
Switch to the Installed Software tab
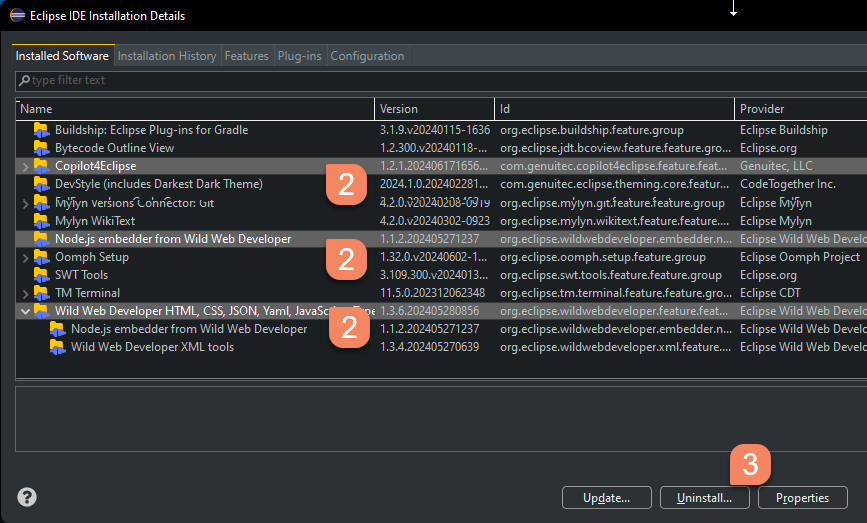(62, 56)
